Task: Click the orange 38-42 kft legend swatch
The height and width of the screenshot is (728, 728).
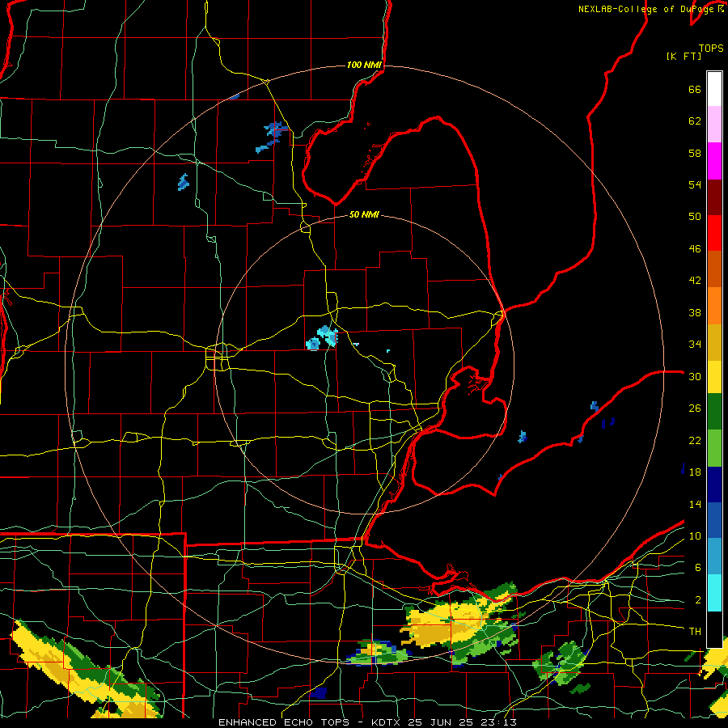Action: (x=714, y=305)
